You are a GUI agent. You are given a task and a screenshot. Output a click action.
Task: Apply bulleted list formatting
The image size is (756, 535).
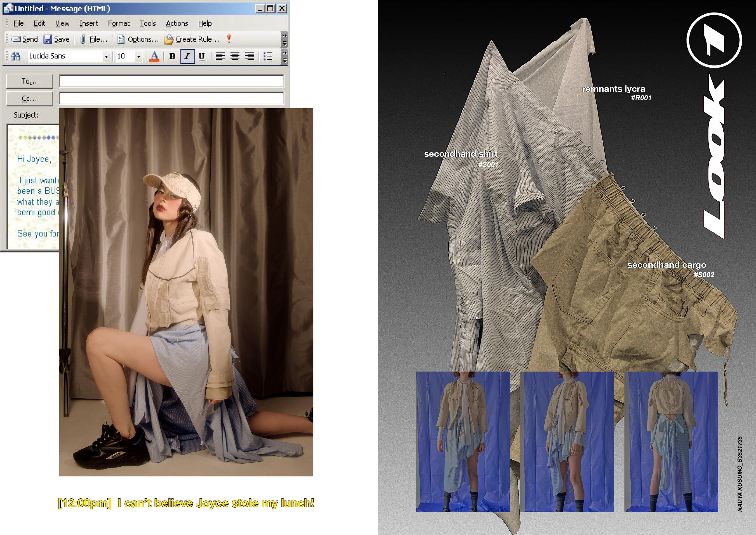coord(268,56)
